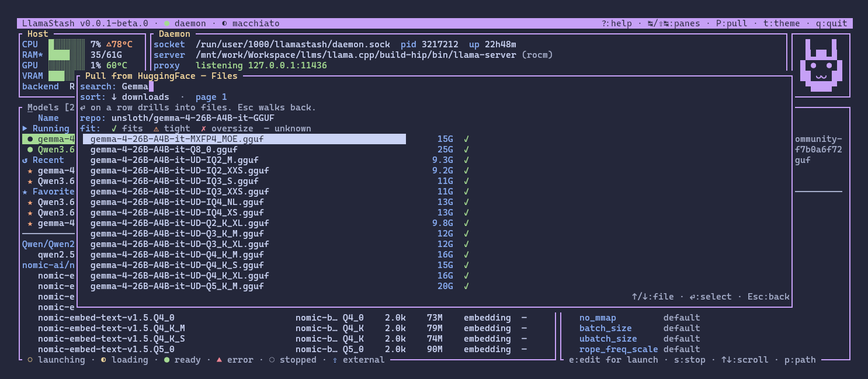Click the green ready dot in bottom legend
The image size is (868, 379).
(x=166, y=360)
